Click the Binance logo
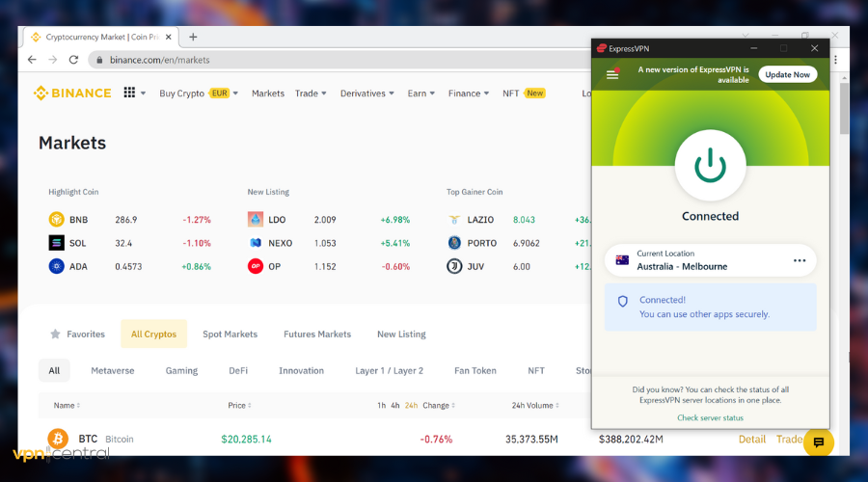Screen dimensions: 868x482 pos(72,93)
